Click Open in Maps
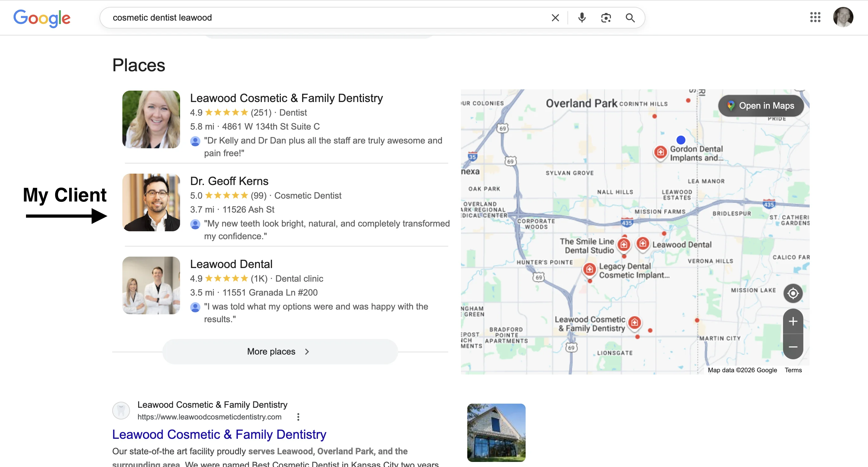The width and height of the screenshot is (868, 467). point(761,106)
